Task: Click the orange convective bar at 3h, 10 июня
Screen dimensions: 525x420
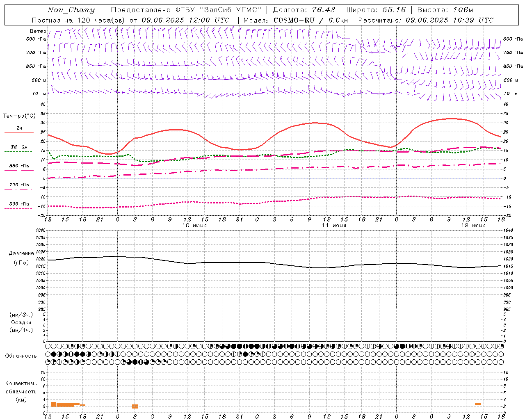Action: 135,406
